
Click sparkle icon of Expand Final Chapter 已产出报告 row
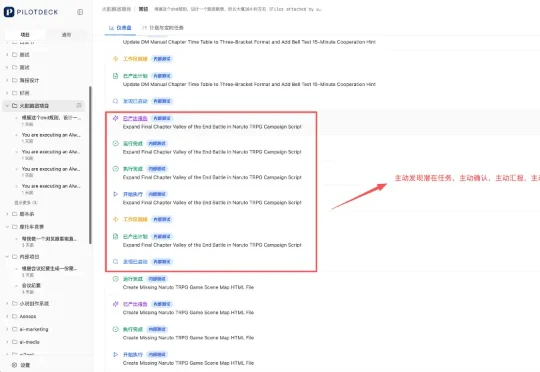[116, 118]
